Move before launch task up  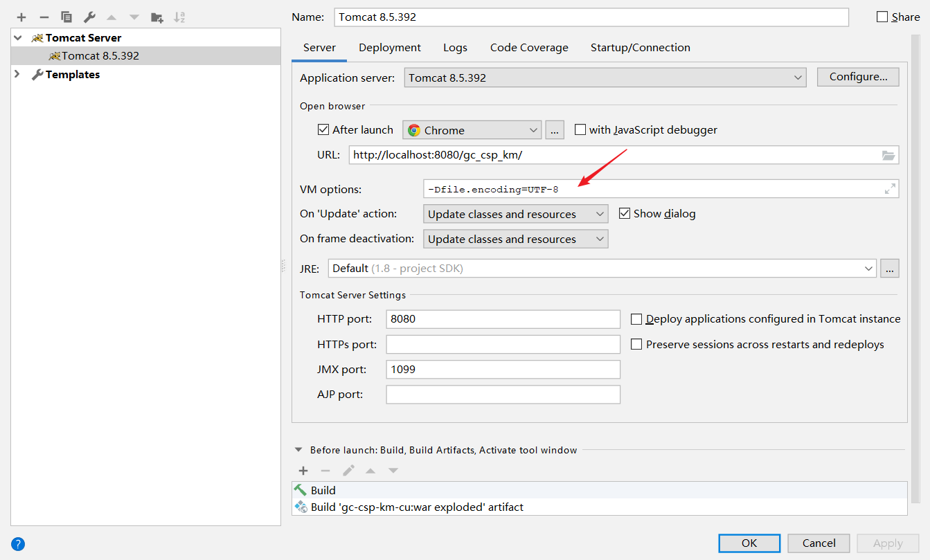click(x=370, y=471)
